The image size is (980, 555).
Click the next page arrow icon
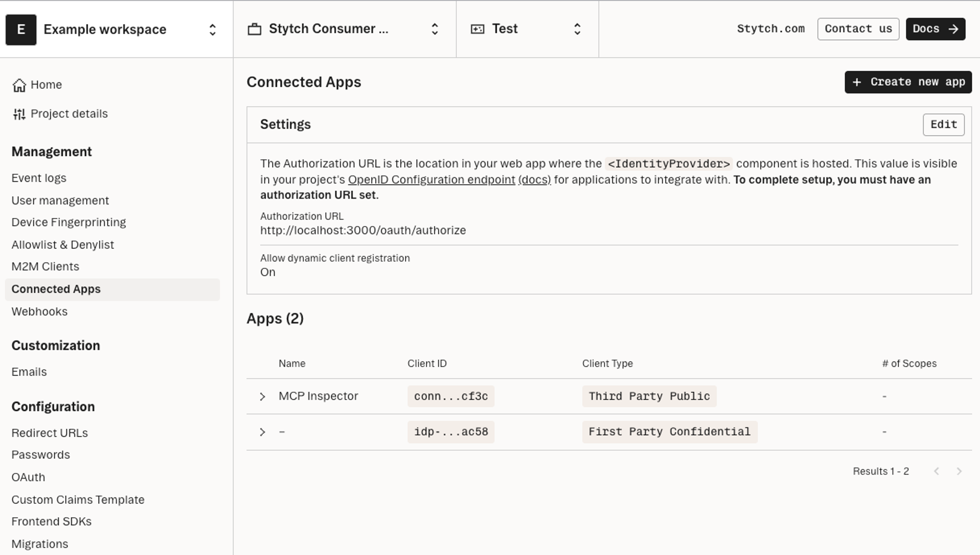[x=959, y=472]
